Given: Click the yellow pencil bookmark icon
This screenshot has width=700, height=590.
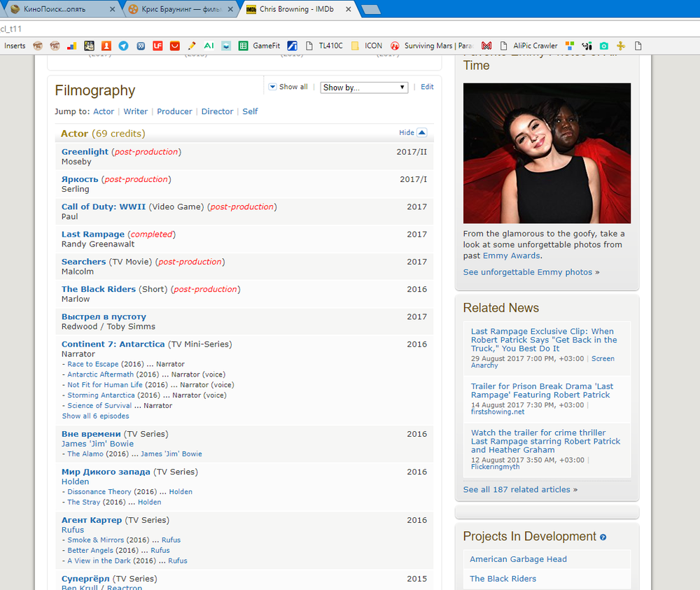Looking at the screenshot, I should pyautogui.click(x=192, y=45).
